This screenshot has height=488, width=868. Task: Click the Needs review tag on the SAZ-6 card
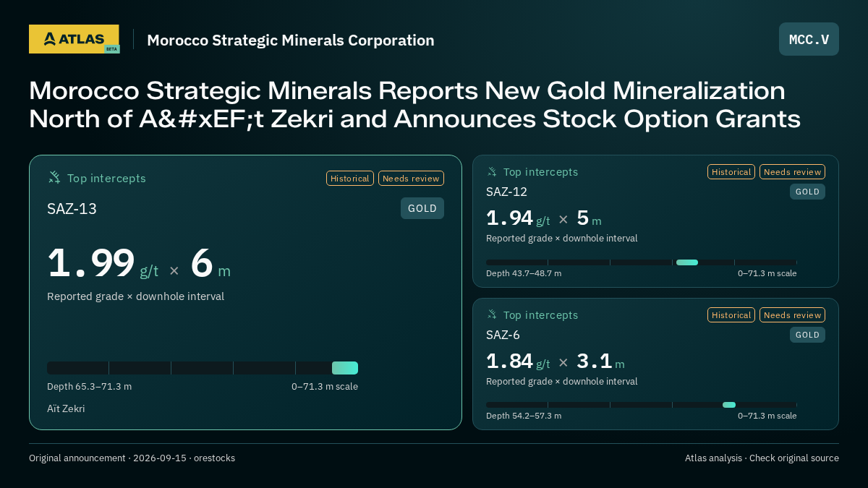click(x=792, y=315)
